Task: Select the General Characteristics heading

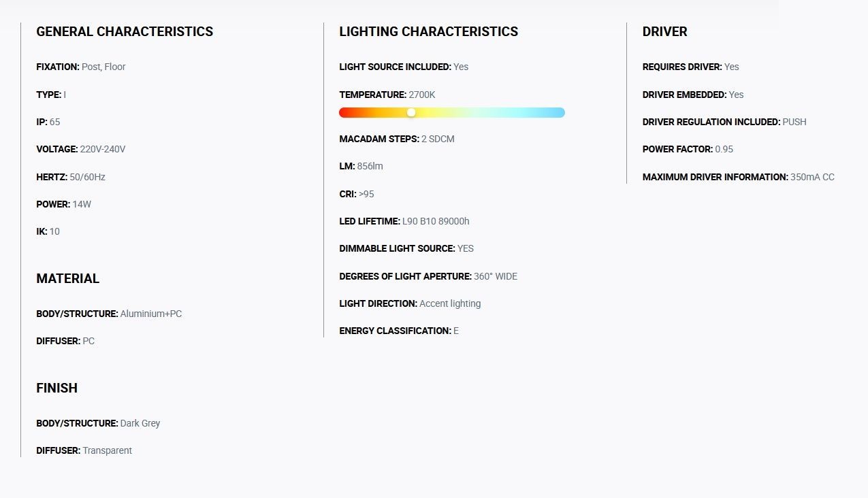Action: coord(125,31)
